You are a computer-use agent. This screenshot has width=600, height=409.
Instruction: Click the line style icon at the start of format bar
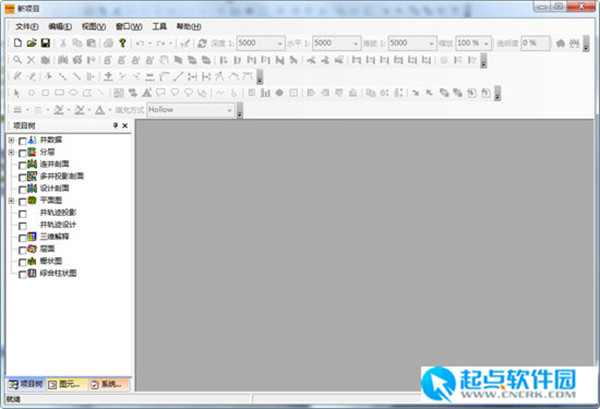coord(18,110)
